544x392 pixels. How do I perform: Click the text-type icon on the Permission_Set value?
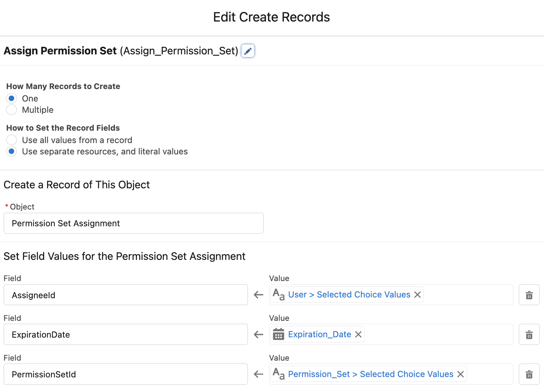point(278,374)
